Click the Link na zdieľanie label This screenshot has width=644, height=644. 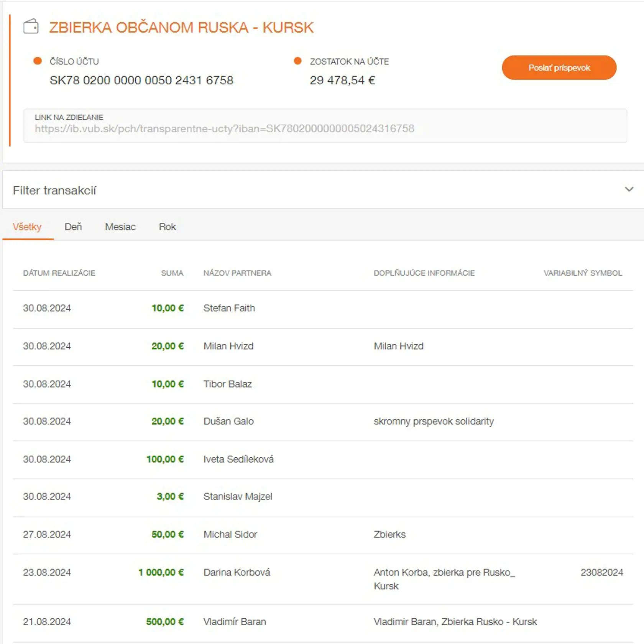(69, 117)
